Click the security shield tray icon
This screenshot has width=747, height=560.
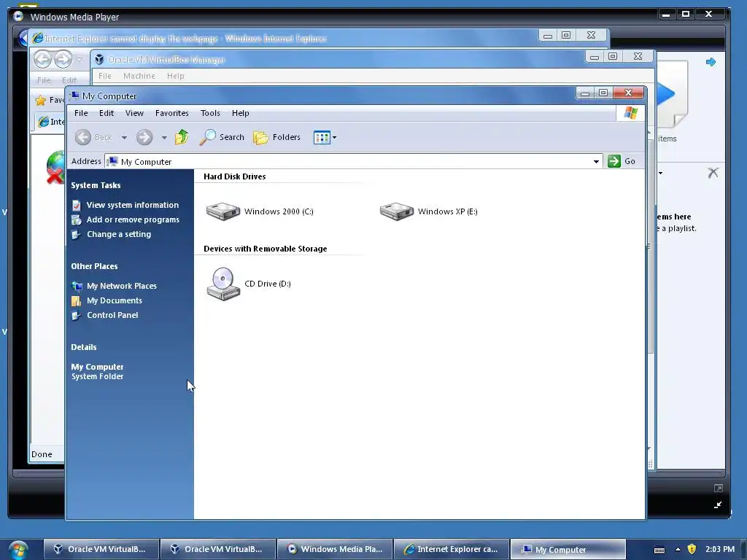pyautogui.click(x=692, y=549)
